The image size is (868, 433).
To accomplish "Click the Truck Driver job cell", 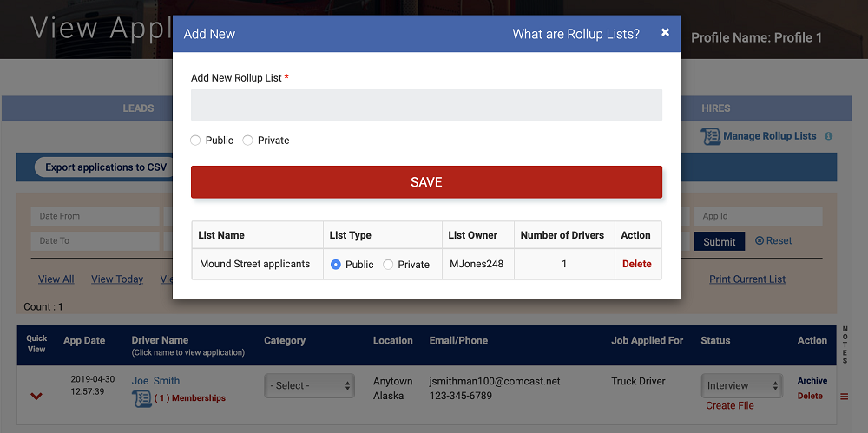I will [x=638, y=381].
